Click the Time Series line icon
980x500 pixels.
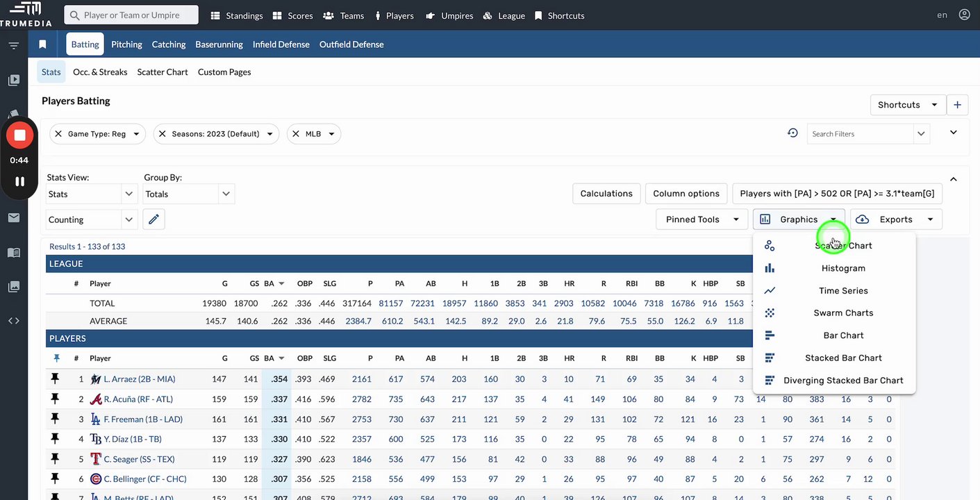point(770,290)
